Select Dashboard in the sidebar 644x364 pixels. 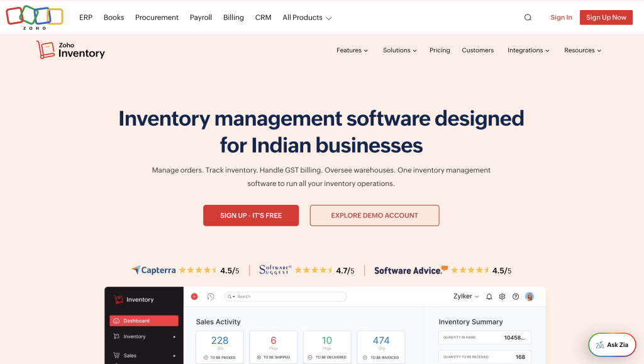point(144,321)
